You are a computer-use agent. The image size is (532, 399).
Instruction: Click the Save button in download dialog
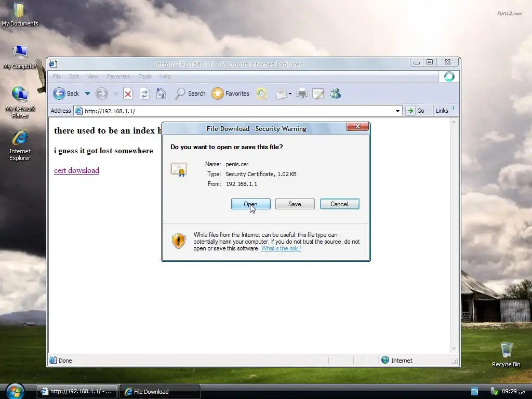[x=295, y=204]
